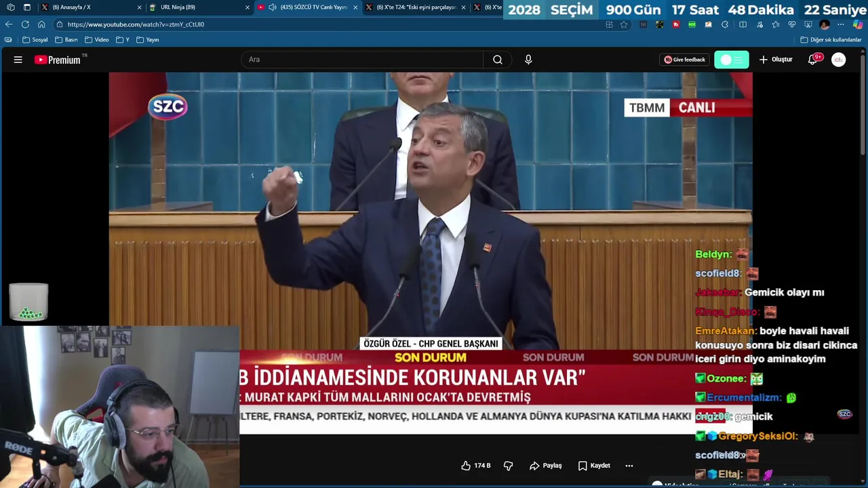Click chat username Beldyn
The height and width of the screenshot is (488, 868).
click(713, 255)
